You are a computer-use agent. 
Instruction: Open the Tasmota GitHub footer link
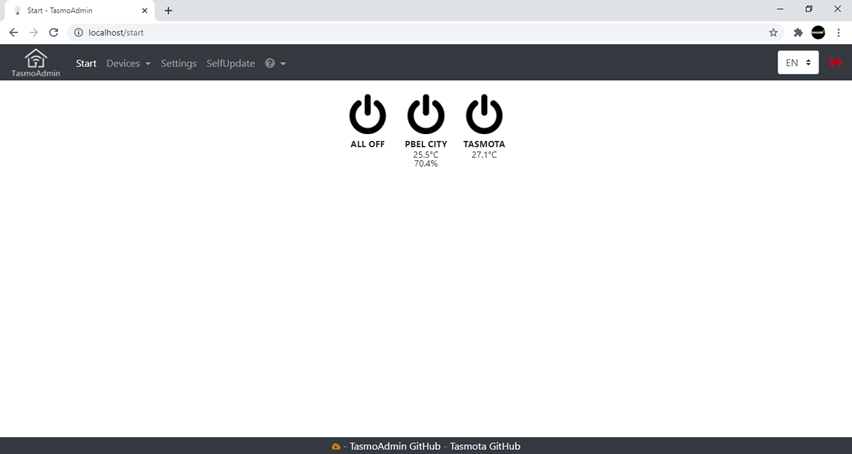coord(485,446)
